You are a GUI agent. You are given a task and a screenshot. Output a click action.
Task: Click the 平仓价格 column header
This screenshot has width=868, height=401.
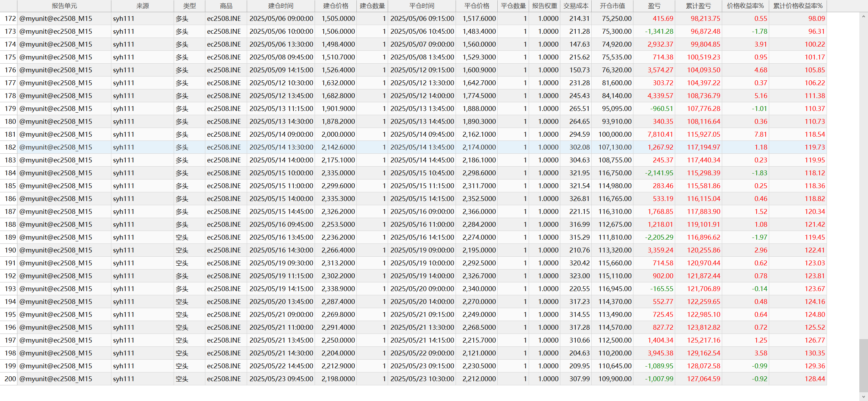476,6
